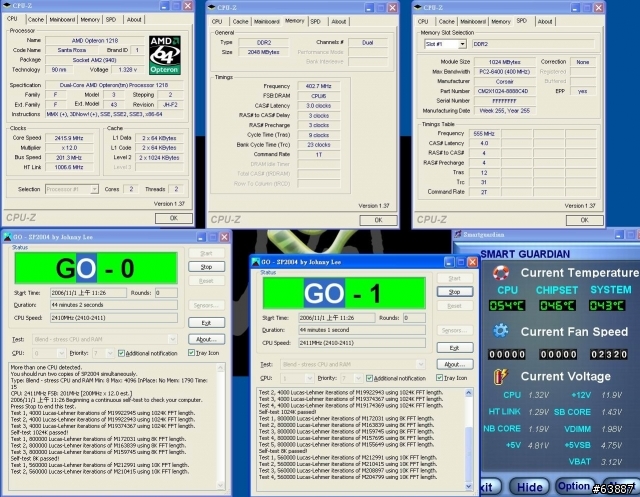Click the Smartguardian title bar icon

point(458,234)
